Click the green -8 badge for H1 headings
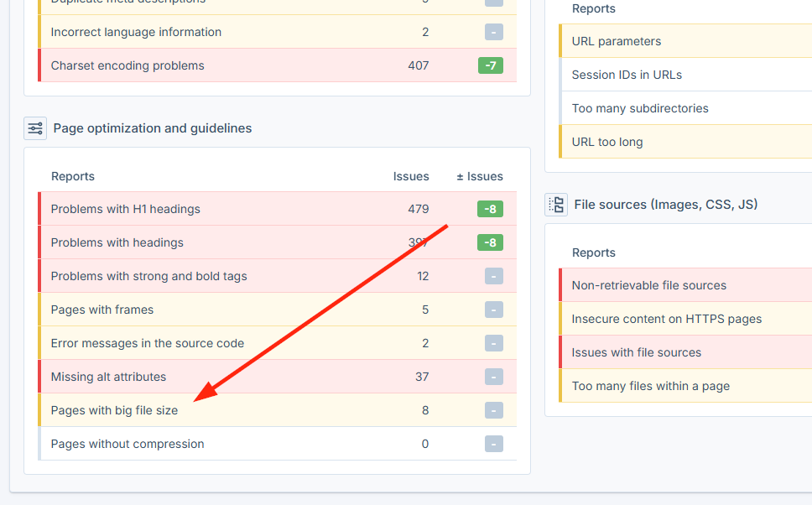The height and width of the screenshot is (505, 812). (x=493, y=208)
